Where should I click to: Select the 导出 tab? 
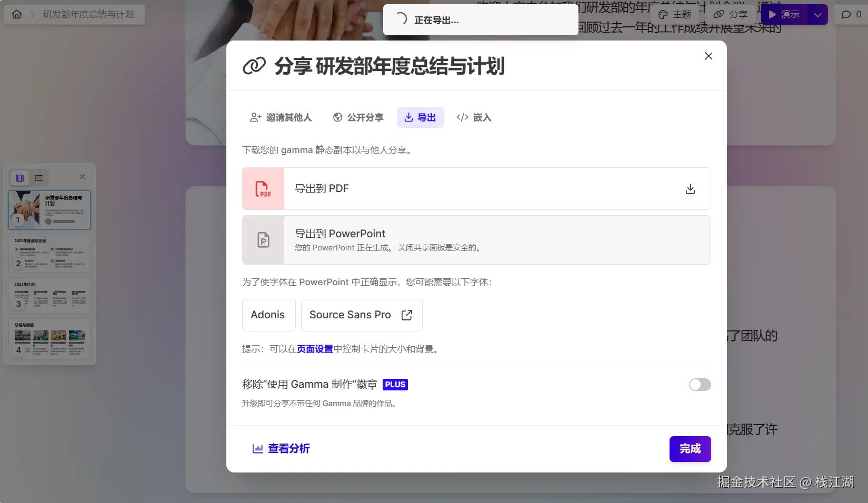click(420, 117)
